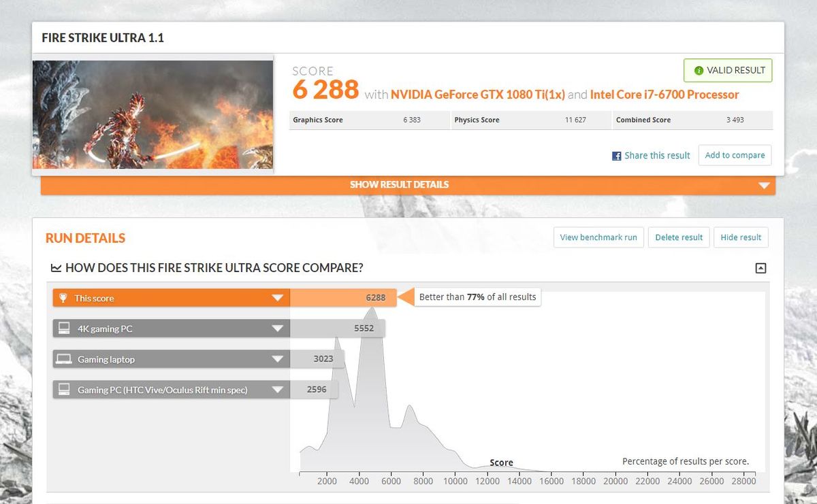Viewport: 817px width, 504px height.
Task: Click the 4K gaming PC monitor icon
Action: coord(64,329)
